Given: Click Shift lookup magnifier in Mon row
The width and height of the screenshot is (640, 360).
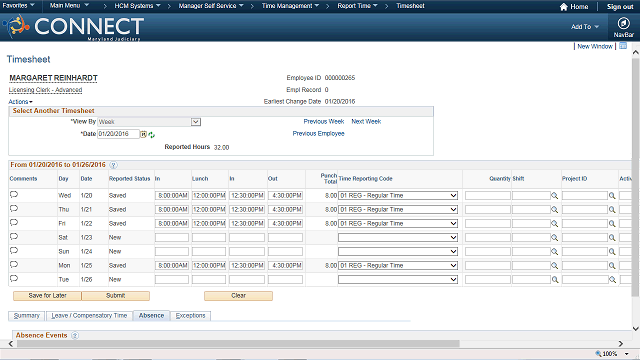Looking at the screenshot, I should pyautogui.click(x=555, y=266).
